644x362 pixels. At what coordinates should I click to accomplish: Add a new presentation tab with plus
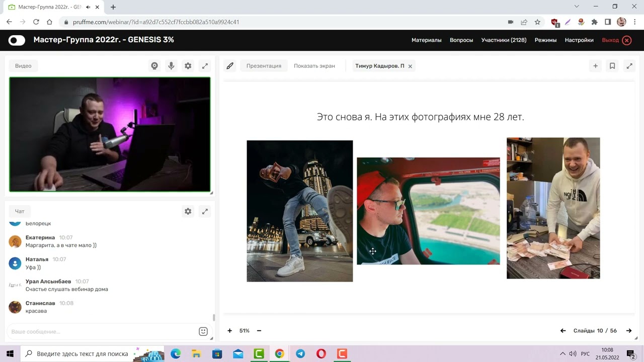pyautogui.click(x=595, y=66)
